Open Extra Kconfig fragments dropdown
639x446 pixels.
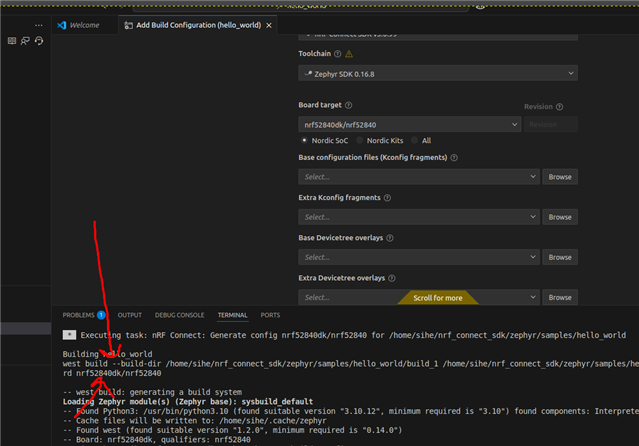[419, 217]
